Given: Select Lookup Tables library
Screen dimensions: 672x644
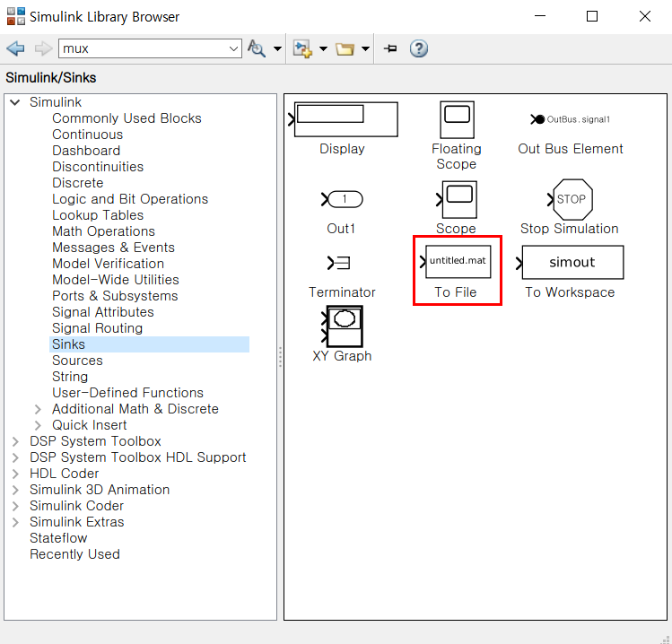Looking at the screenshot, I should pyautogui.click(x=98, y=215).
